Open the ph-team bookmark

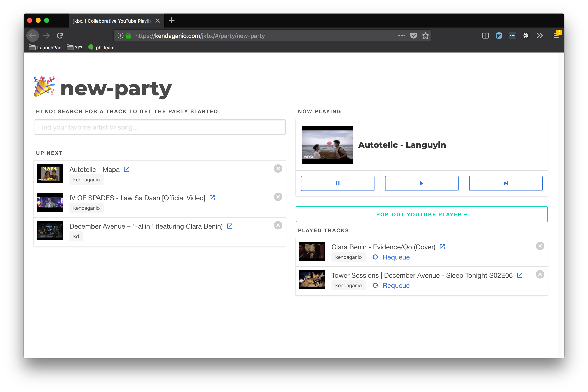101,48
